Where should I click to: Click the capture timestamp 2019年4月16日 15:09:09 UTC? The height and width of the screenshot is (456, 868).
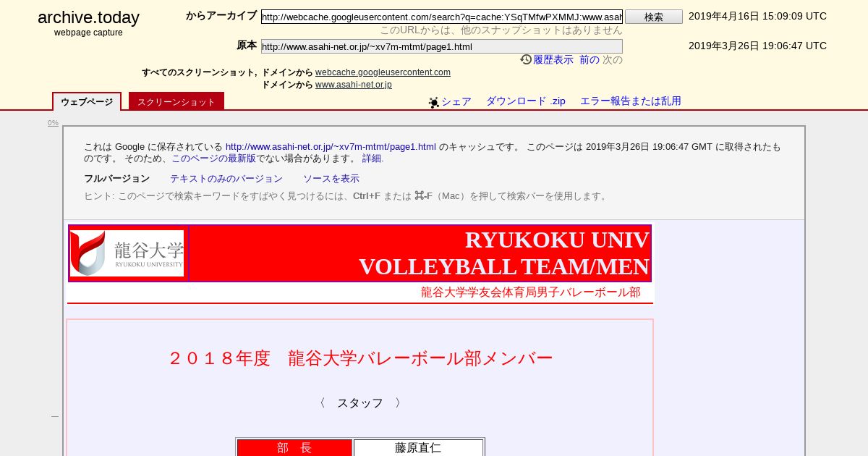pos(757,16)
